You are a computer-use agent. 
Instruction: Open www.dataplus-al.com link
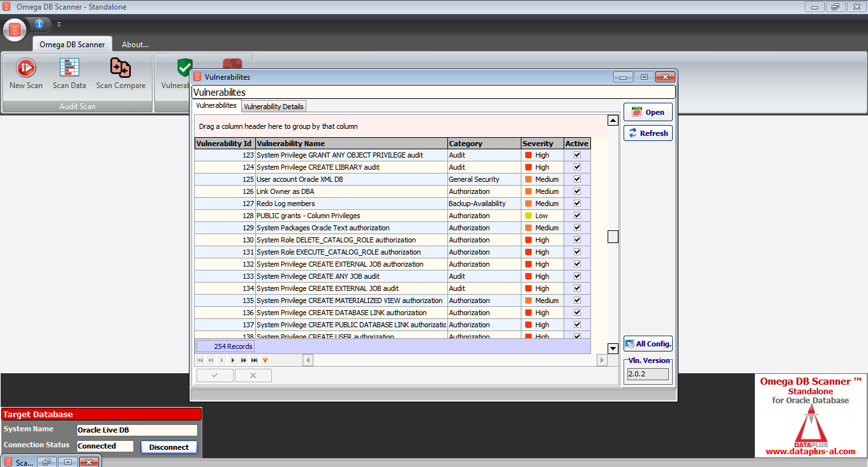click(810, 451)
